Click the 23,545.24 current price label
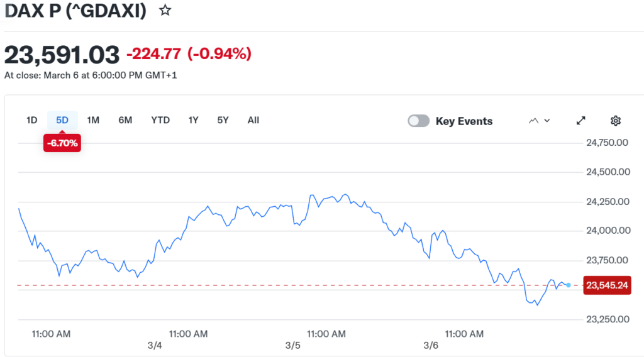The width and height of the screenshot is (644, 357). click(x=608, y=285)
